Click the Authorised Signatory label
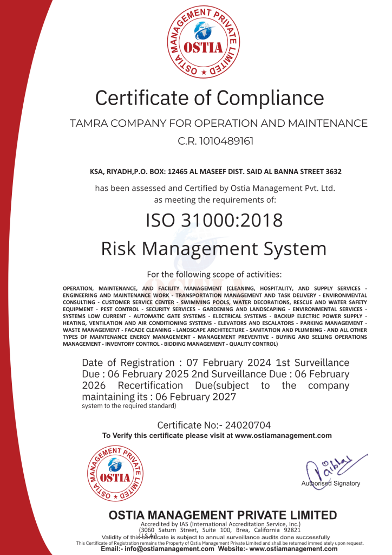 point(330,483)
